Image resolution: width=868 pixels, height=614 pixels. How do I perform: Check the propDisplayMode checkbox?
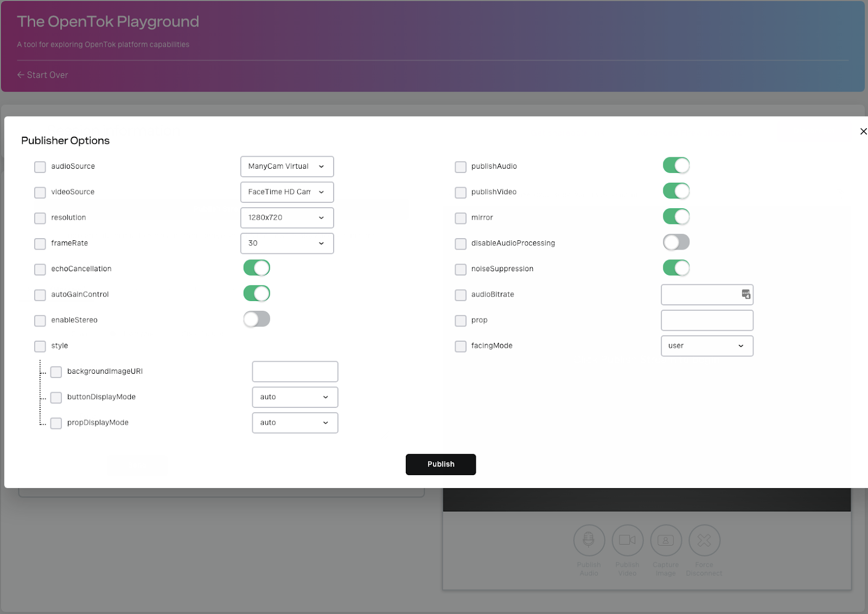[x=56, y=423]
